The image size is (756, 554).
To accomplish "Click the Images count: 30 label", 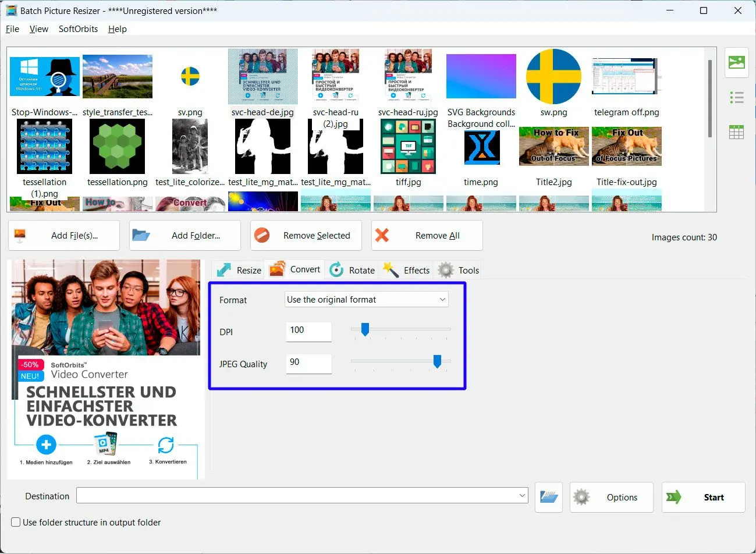I will click(684, 237).
